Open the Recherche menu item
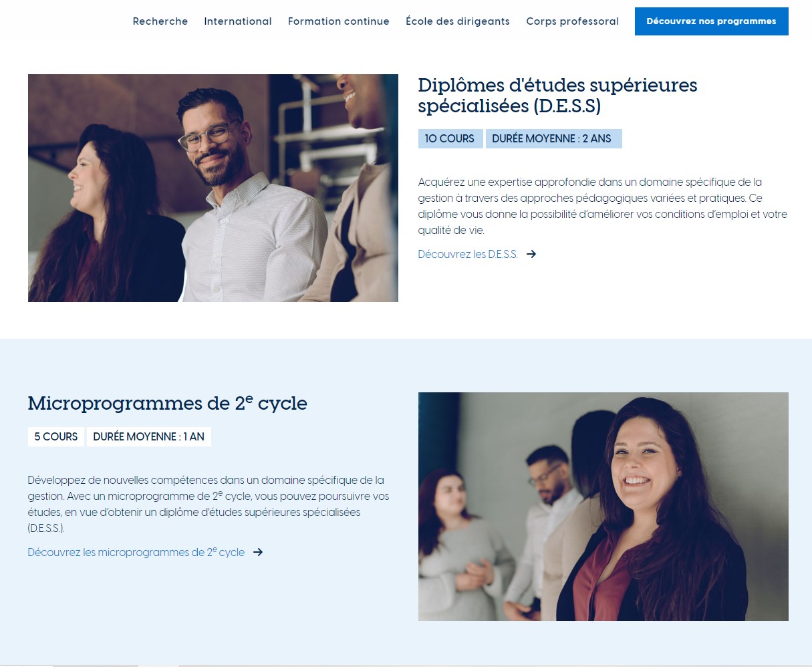812x667 pixels. click(x=160, y=21)
